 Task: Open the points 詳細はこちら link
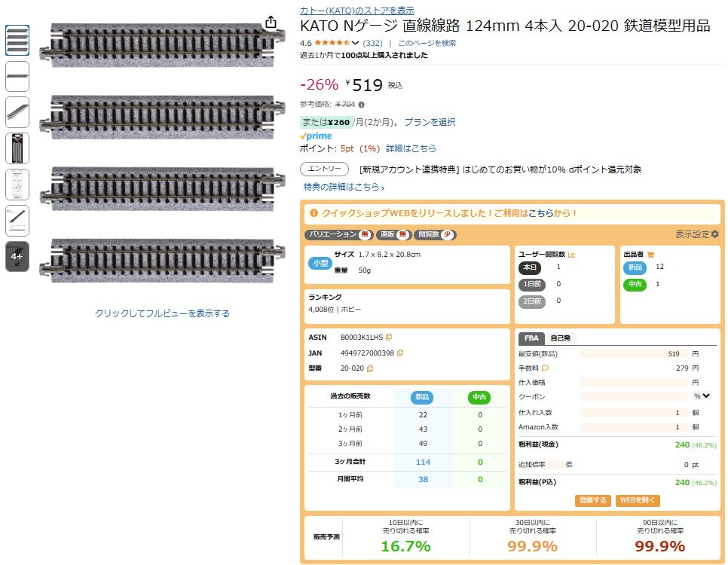[411, 148]
